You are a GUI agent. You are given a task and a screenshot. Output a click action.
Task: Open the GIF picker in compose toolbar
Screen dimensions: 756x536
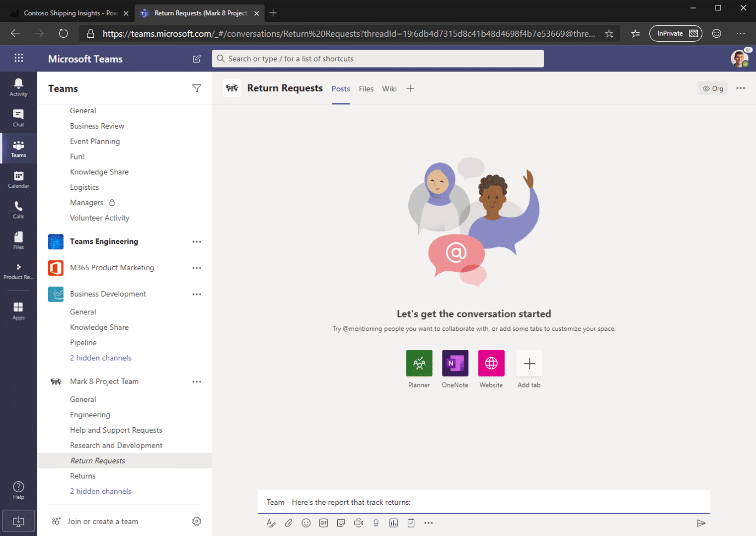click(323, 523)
